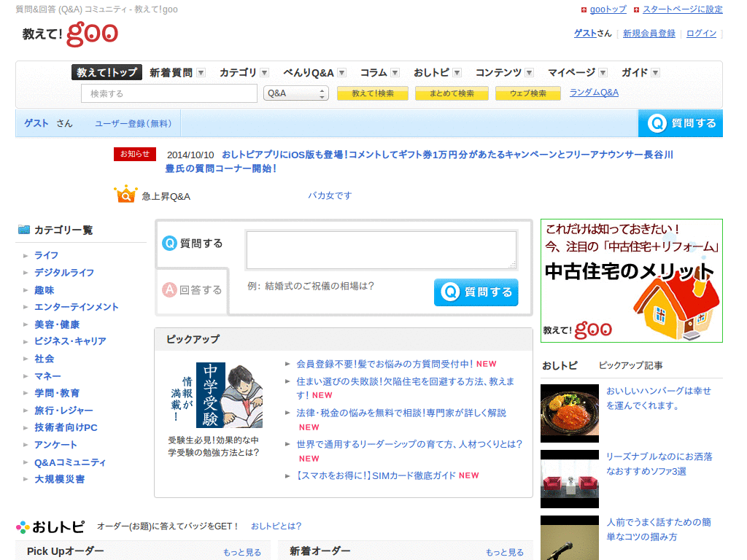Open the アンケート category
Image resolution: width=747 pixels, height=560 pixels.
55,445
